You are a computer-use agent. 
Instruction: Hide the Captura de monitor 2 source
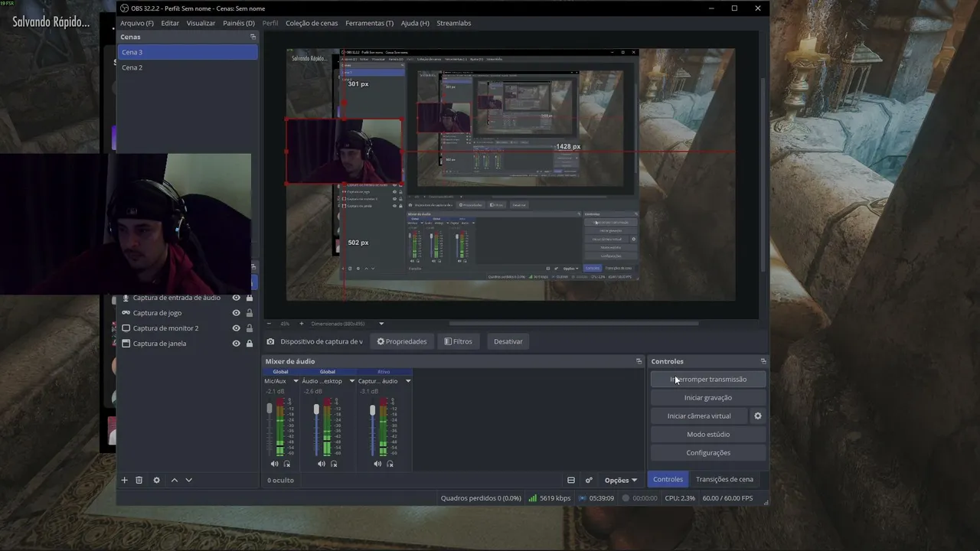(236, 328)
